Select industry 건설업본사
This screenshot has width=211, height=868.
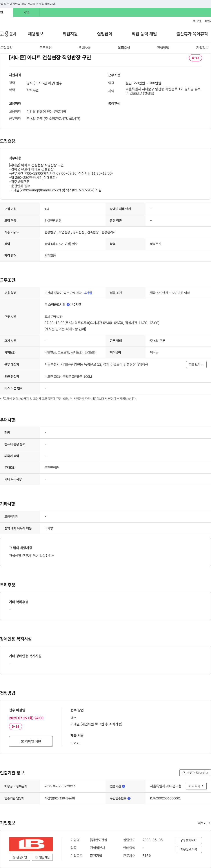pyautogui.click(x=97, y=848)
